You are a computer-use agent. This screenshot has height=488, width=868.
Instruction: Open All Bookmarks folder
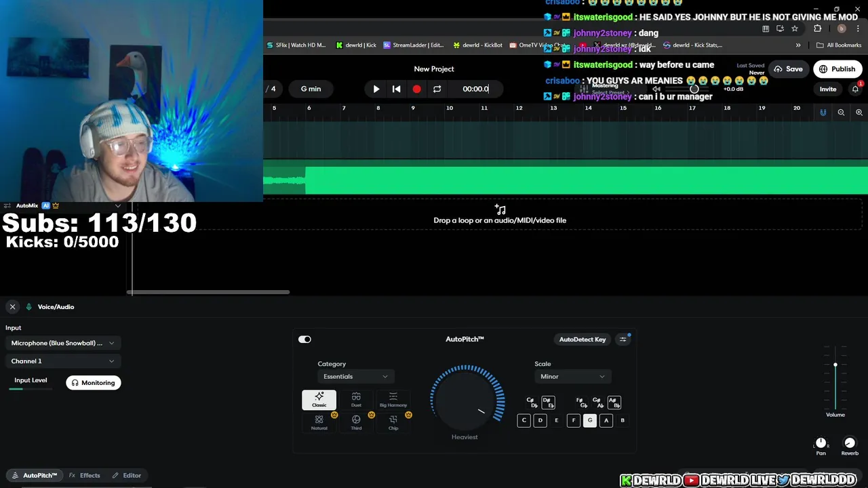(840, 45)
